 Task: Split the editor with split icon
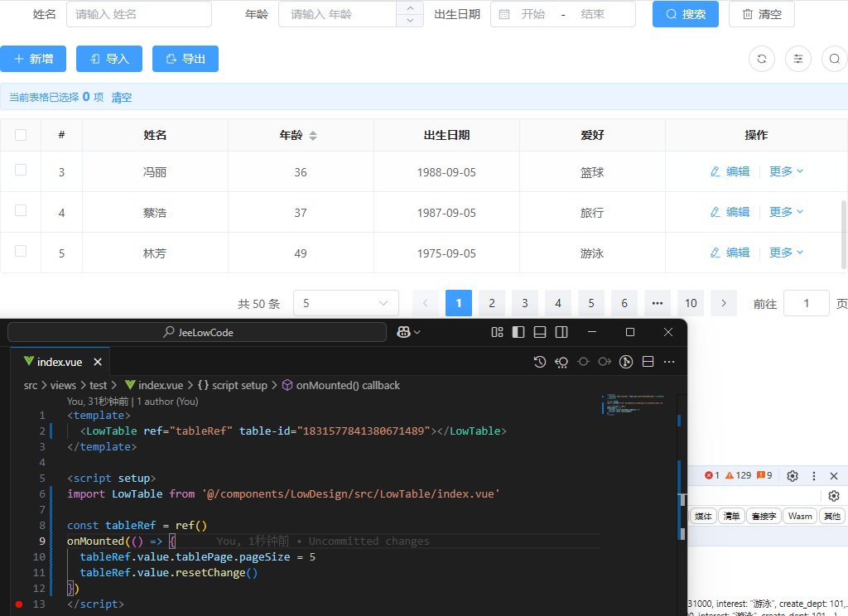648,362
